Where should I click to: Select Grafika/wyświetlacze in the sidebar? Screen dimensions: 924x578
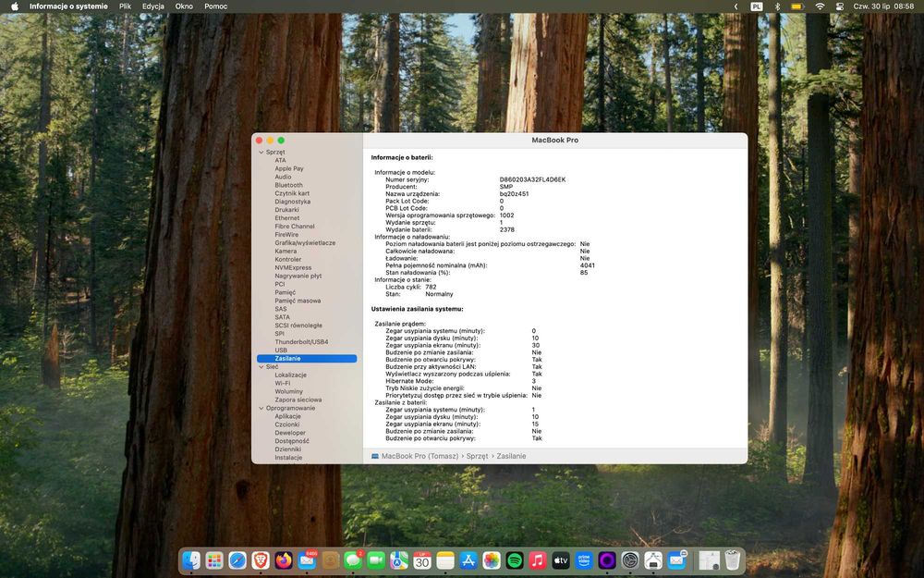(305, 243)
